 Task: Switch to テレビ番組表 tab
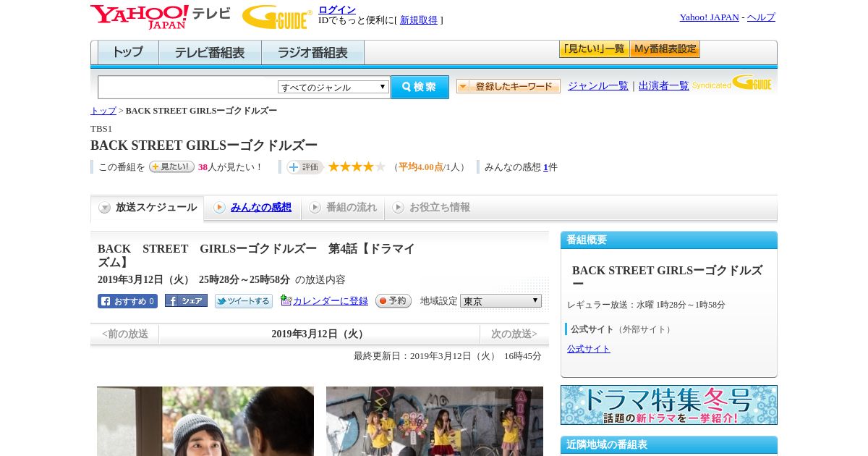coord(210,53)
